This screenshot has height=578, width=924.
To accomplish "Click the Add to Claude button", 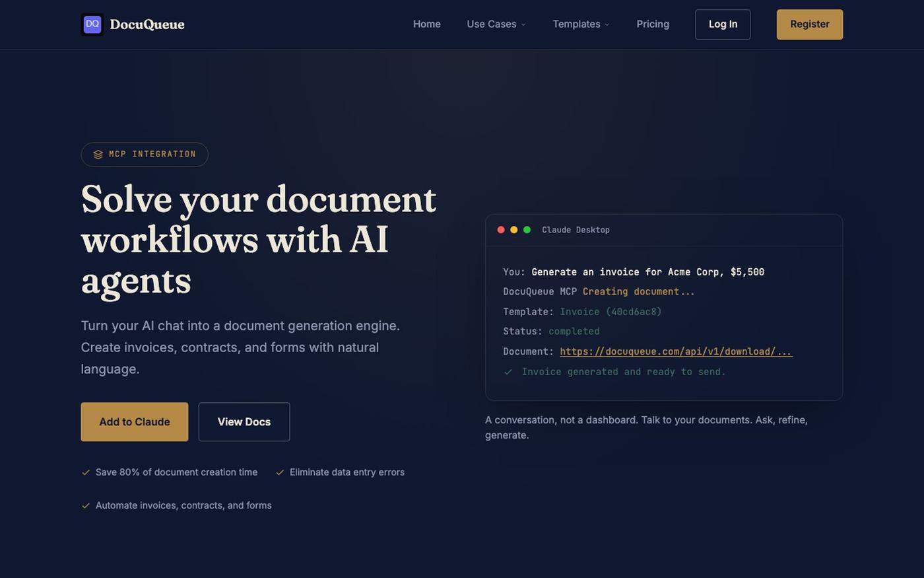I will click(135, 422).
